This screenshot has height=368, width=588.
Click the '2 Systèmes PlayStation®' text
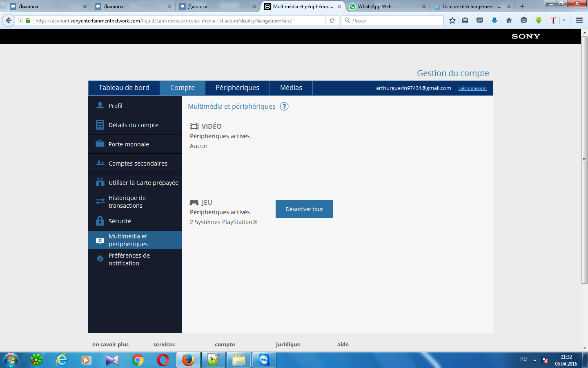[x=223, y=222]
